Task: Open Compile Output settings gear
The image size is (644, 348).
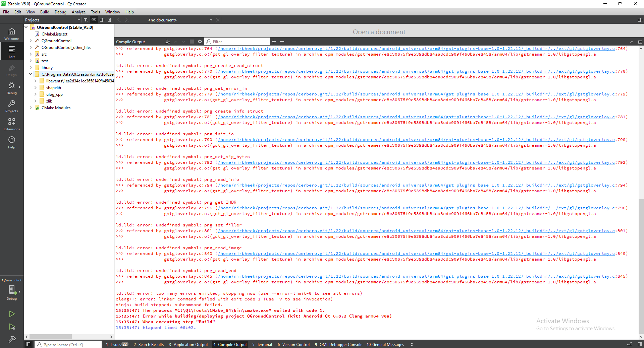Action: point(200,42)
